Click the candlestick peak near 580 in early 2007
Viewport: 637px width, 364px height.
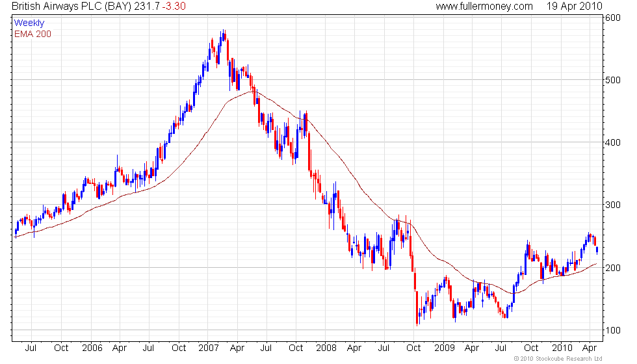point(222,36)
